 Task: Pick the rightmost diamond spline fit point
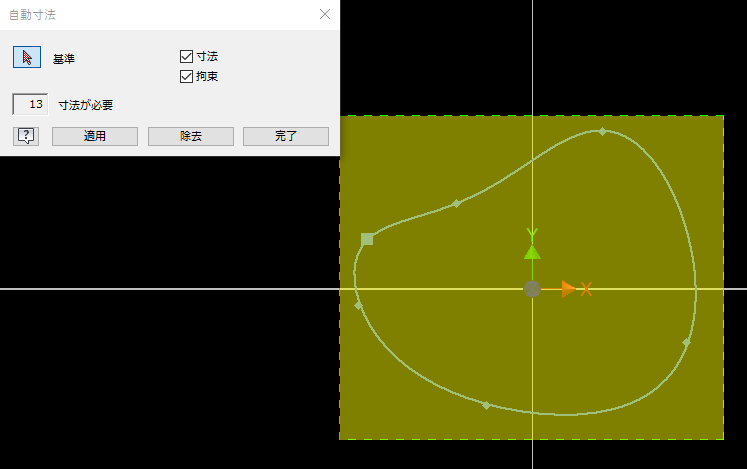coord(686,342)
